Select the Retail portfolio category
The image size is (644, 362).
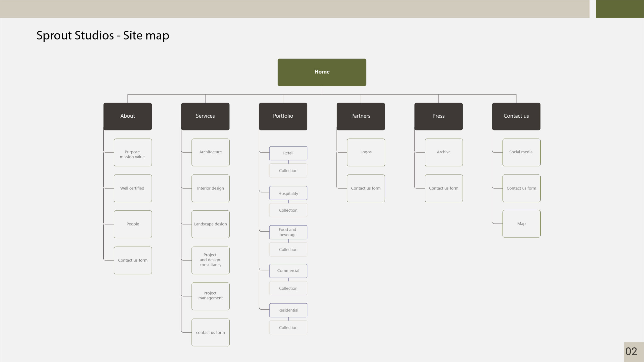[x=288, y=153]
